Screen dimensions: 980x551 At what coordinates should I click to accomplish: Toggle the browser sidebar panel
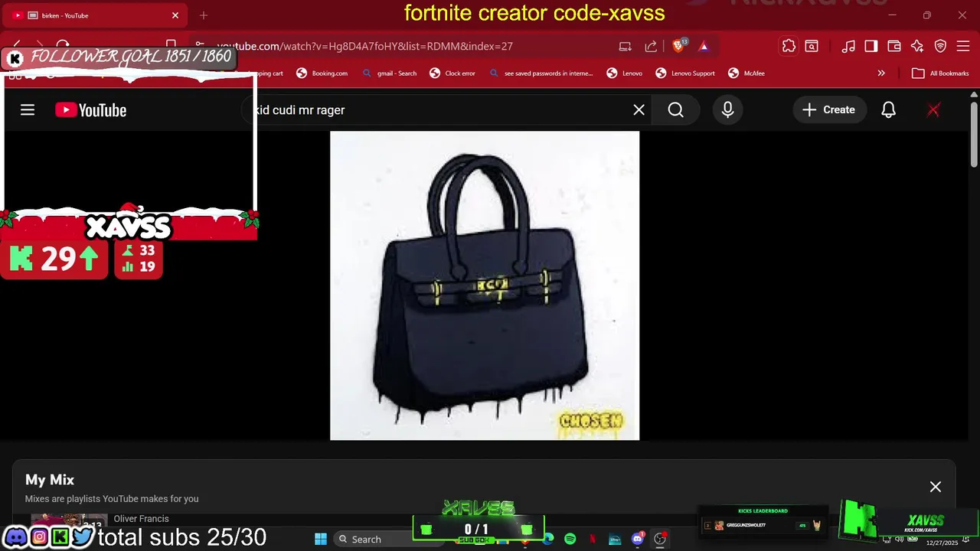tap(871, 46)
